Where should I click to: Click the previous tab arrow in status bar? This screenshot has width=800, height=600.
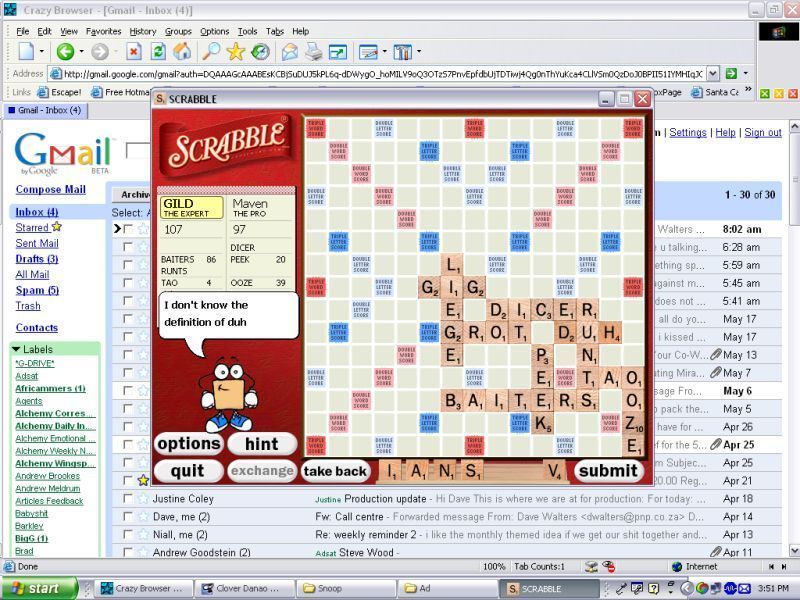(771, 566)
